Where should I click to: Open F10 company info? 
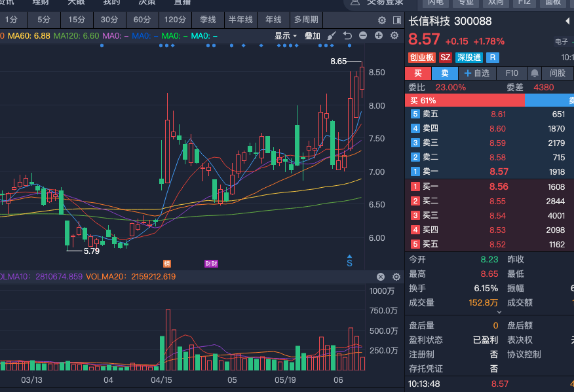coord(512,73)
